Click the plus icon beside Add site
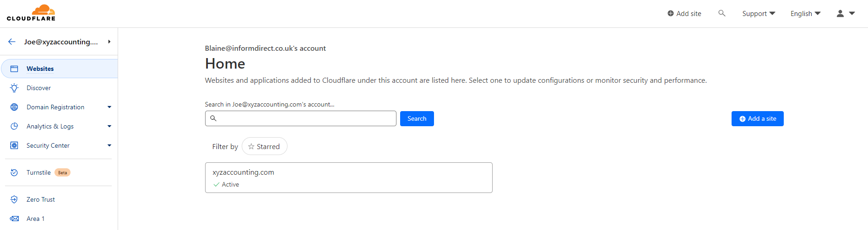The height and width of the screenshot is (230, 868). [x=671, y=13]
